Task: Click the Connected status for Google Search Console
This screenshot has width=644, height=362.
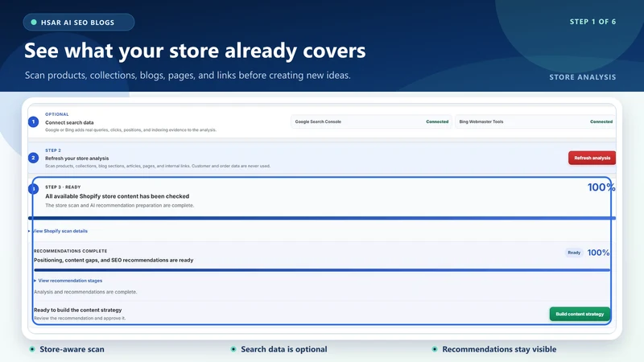Action: pos(437,122)
